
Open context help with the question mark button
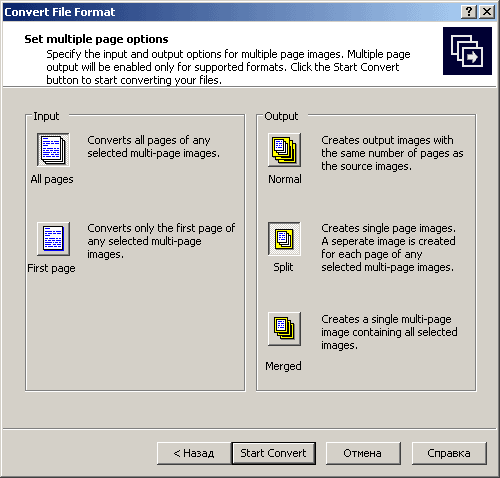[x=469, y=12]
